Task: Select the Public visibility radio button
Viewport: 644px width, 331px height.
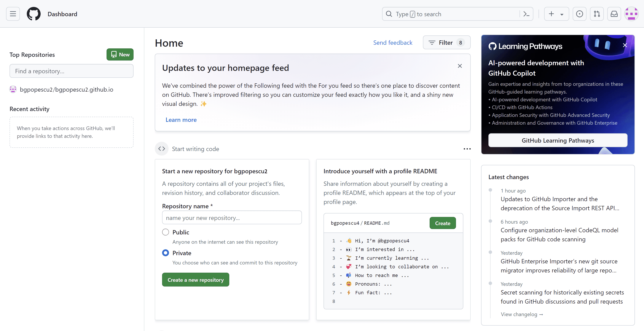Action: click(x=166, y=232)
